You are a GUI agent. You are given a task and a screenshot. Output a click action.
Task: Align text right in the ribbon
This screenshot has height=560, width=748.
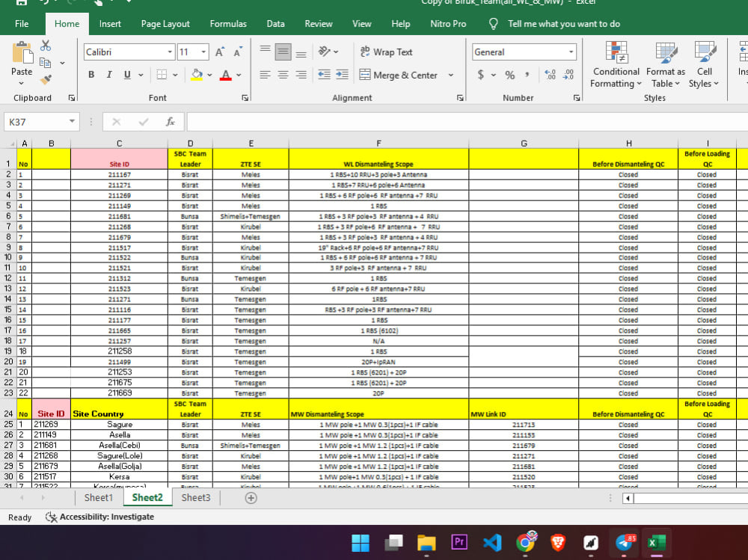(x=301, y=75)
